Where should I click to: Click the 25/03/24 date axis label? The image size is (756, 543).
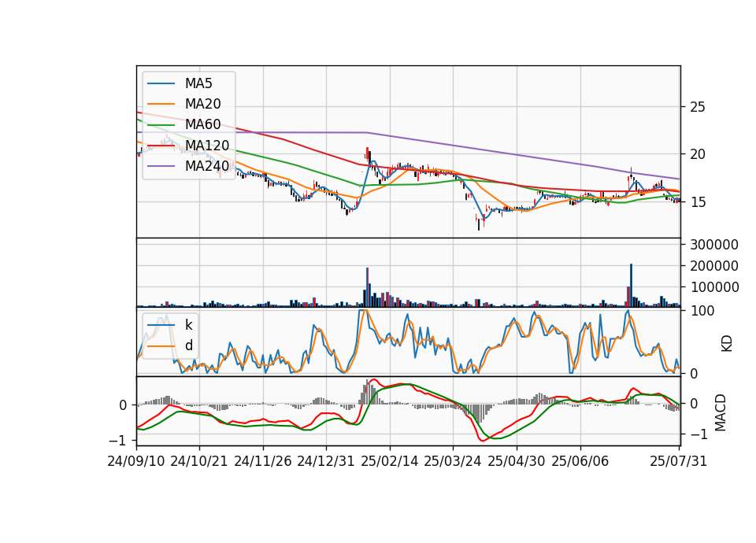(453, 461)
